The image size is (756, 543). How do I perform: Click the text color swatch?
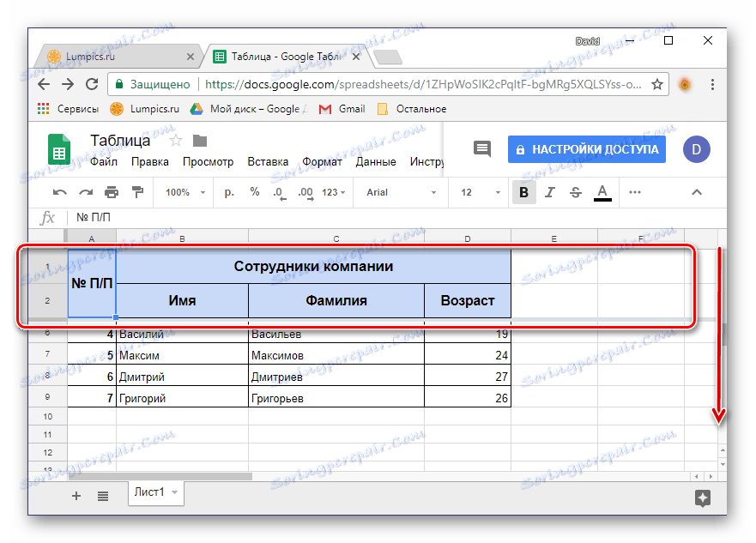602,192
